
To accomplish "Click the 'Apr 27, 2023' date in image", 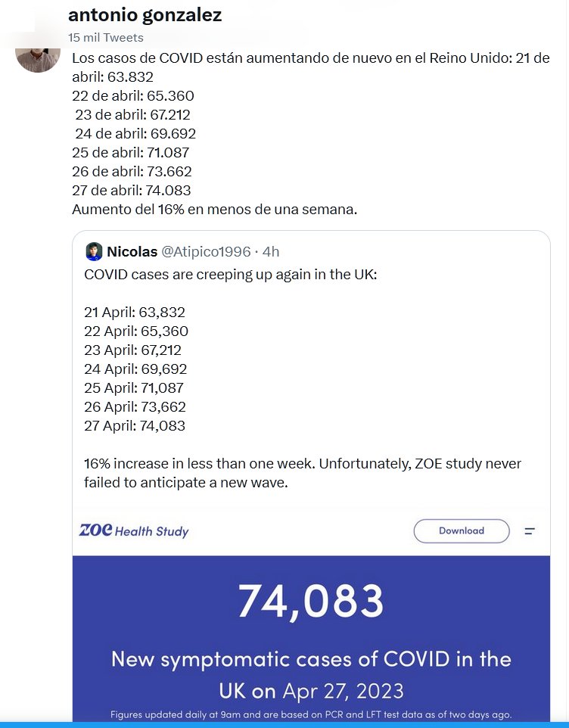I will click(x=343, y=691).
